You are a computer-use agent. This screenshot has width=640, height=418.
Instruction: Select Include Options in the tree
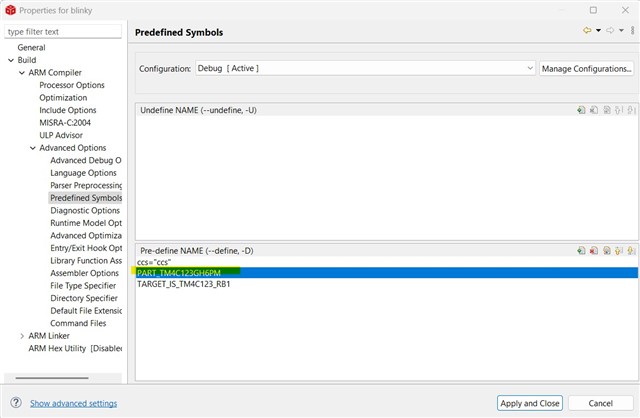[x=66, y=110]
